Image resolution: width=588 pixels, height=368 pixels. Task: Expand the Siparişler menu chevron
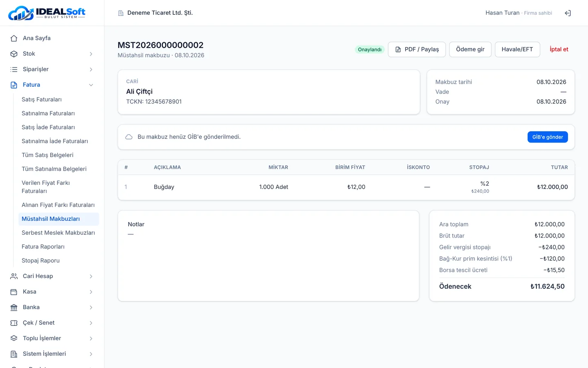coord(91,69)
